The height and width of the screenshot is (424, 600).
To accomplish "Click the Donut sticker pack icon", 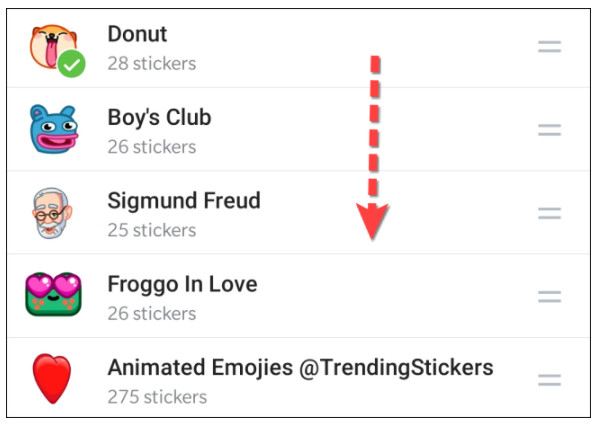I will click(50, 45).
